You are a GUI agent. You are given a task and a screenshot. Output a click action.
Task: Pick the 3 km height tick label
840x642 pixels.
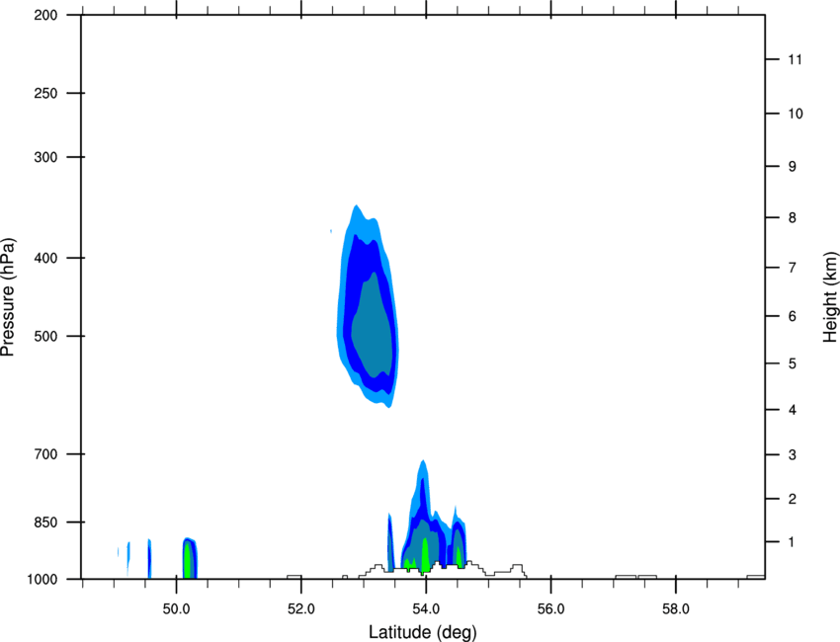coord(793,455)
